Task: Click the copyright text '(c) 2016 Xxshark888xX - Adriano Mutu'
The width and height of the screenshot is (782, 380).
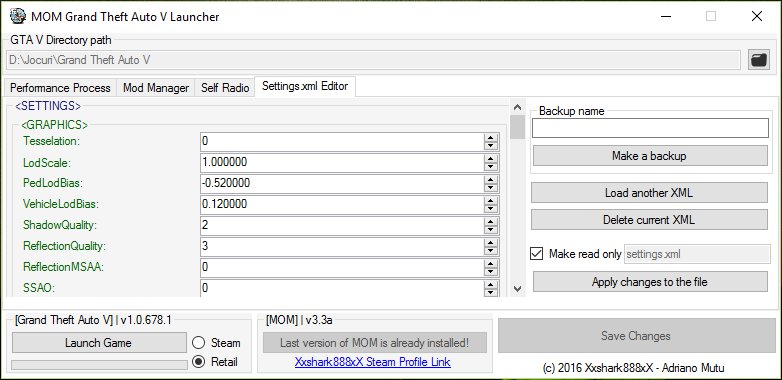Action: click(x=633, y=369)
